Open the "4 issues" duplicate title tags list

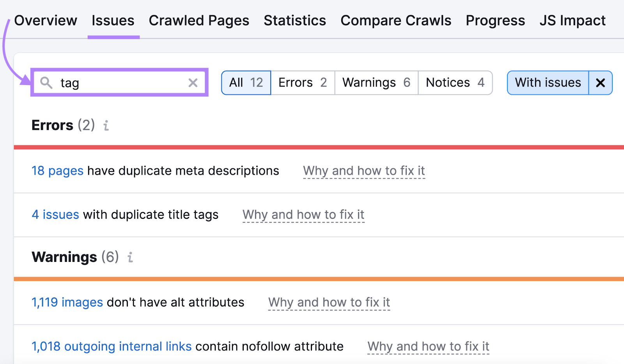pos(55,214)
